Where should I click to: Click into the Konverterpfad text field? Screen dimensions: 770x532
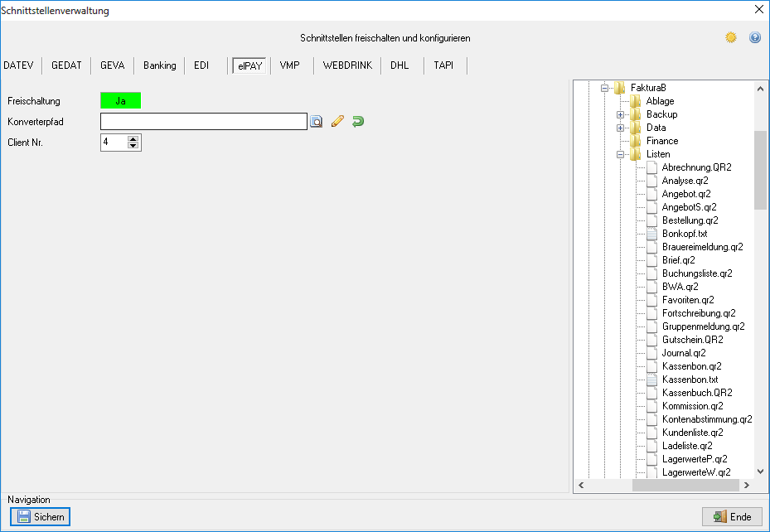[204, 122]
